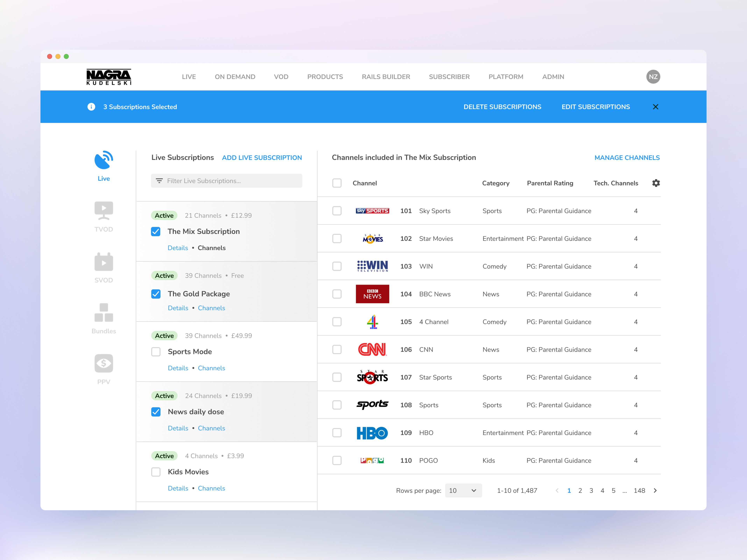Select the BBC News channel checkbox
Image resolution: width=747 pixels, height=560 pixels.
pos(337,294)
